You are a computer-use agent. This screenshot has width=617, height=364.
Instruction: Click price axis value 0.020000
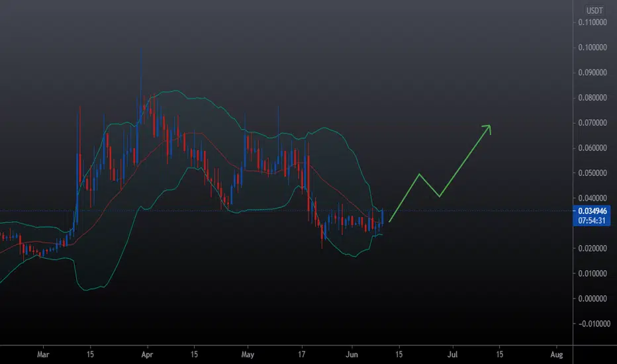click(593, 248)
